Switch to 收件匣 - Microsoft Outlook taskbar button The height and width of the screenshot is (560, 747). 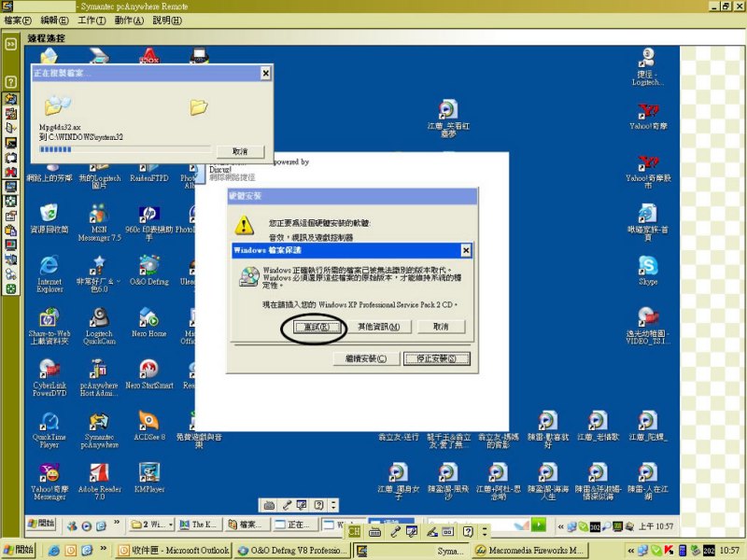[175, 551]
